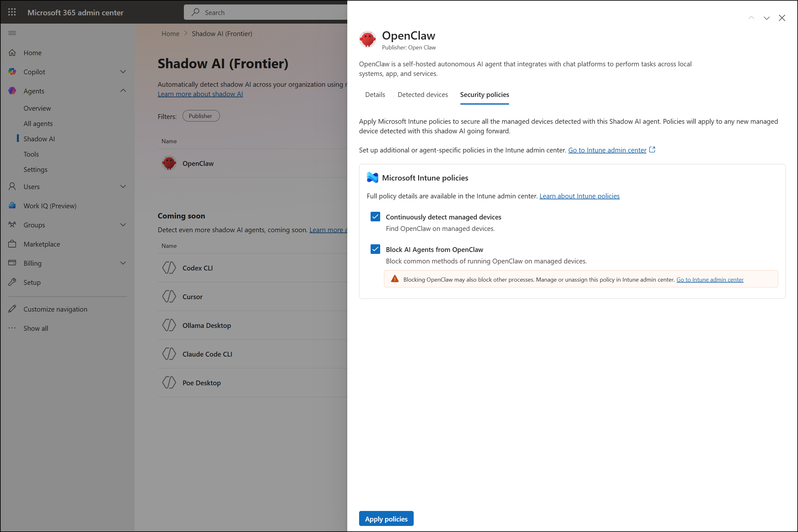Select Shadow AI in sidebar
This screenshot has height=532, width=798.
[x=39, y=139]
